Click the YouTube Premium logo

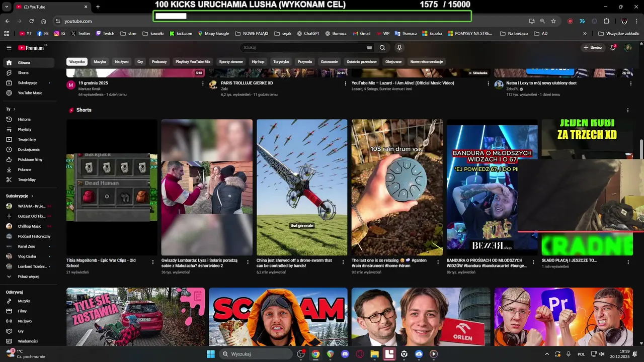(x=32, y=48)
